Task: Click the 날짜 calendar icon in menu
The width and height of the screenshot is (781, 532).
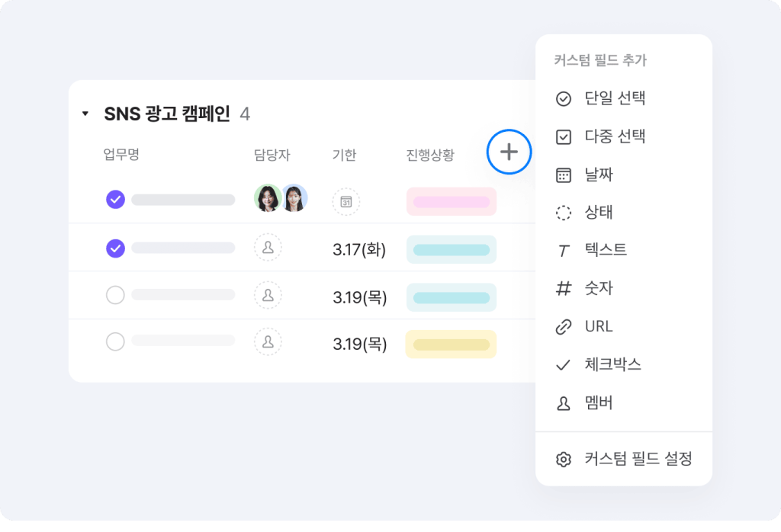Action: point(564,175)
